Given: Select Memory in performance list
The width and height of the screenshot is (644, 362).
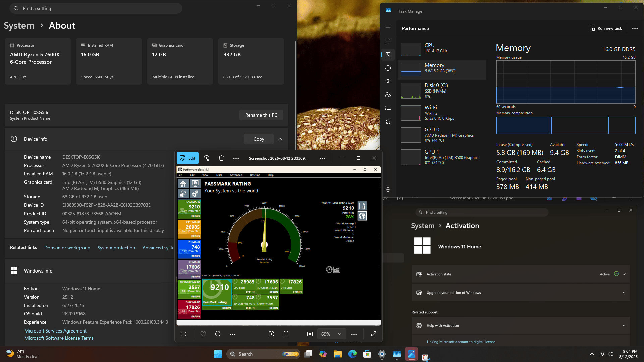Looking at the screenshot, I should pos(442,69).
